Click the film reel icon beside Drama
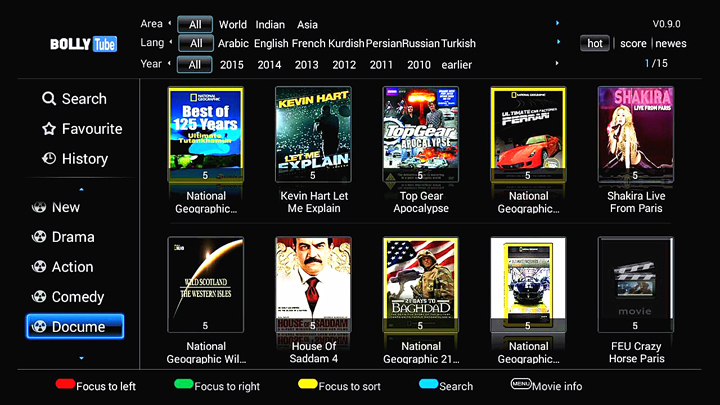The width and height of the screenshot is (720, 405). (x=39, y=237)
